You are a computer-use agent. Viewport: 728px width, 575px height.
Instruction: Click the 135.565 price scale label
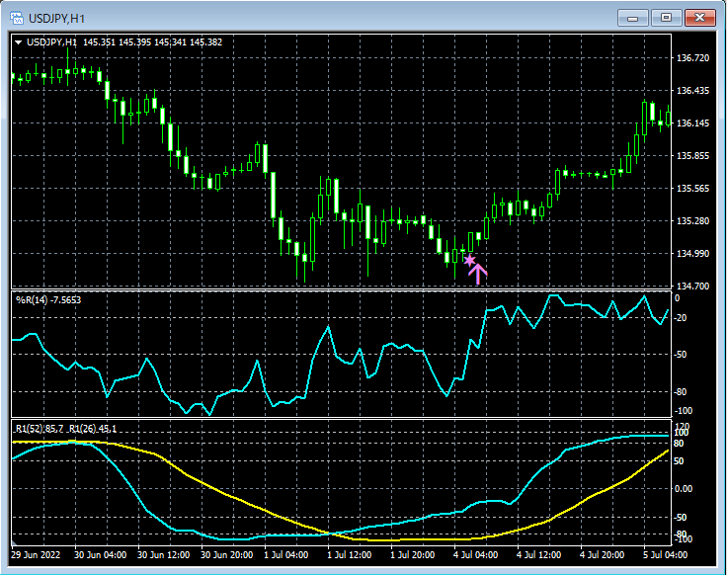(692, 188)
